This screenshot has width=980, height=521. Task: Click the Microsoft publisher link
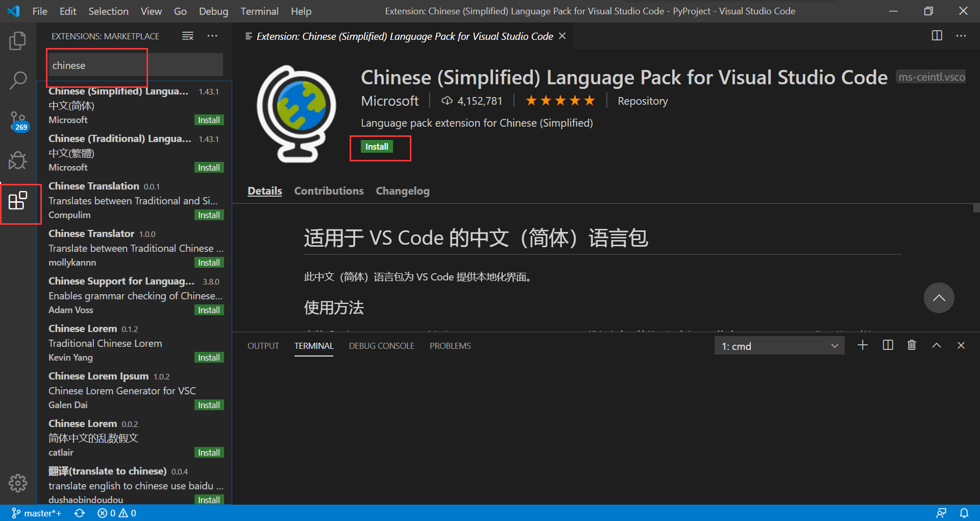pyautogui.click(x=390, y=101)
